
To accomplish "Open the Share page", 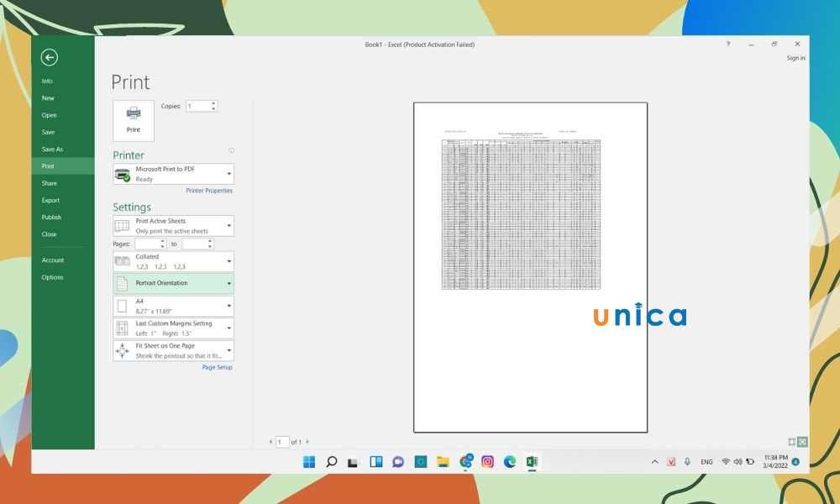I will [49, 183].
